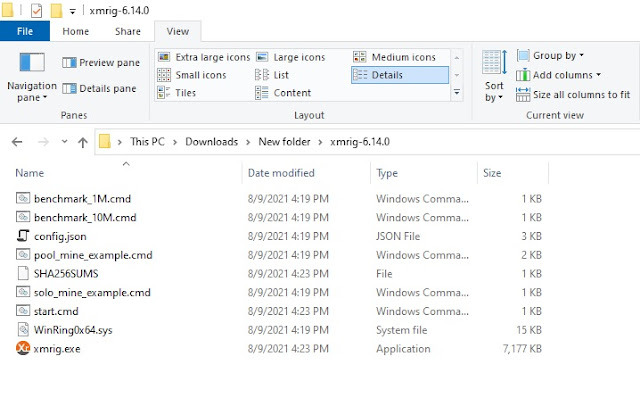Toggle the Preview pane
The image size is (640, 398).
point(101,62)
